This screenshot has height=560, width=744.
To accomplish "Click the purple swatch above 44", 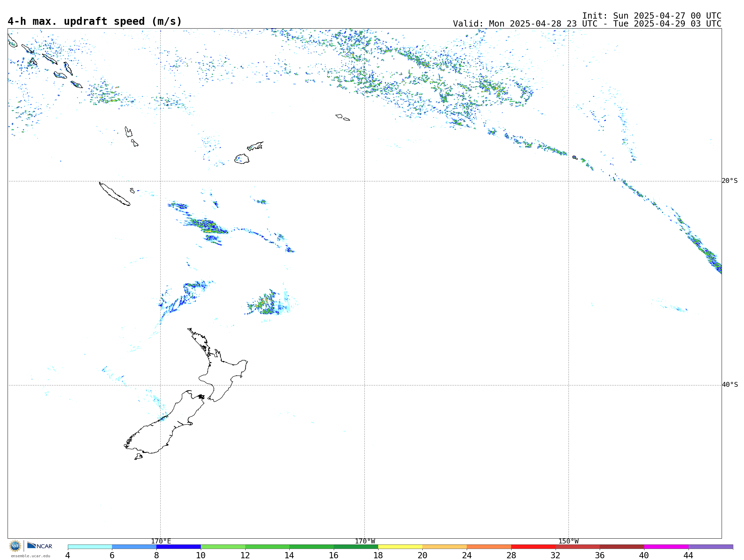I will point(711,547).
